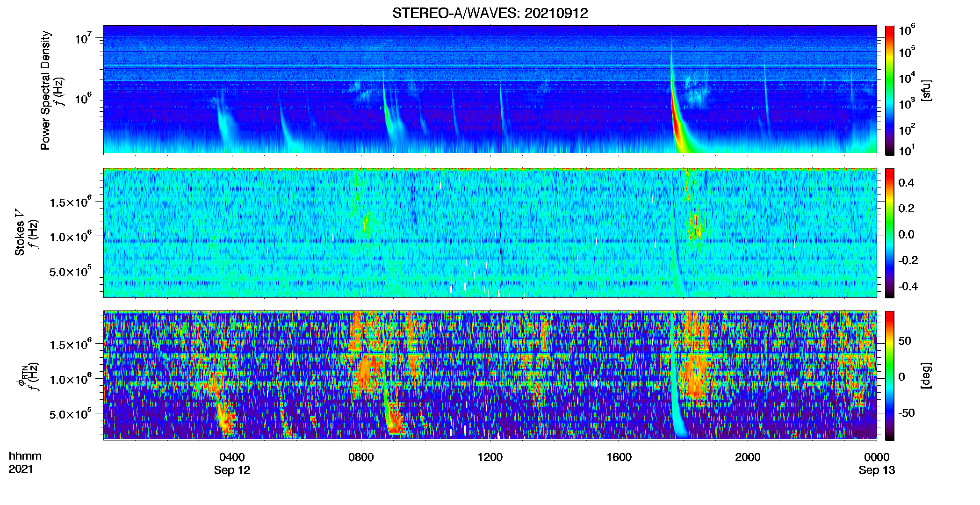The image size is (980, 505).
Task: Click 1.5×10^6 tick of φRTN panel
Action: click(71, 344)
